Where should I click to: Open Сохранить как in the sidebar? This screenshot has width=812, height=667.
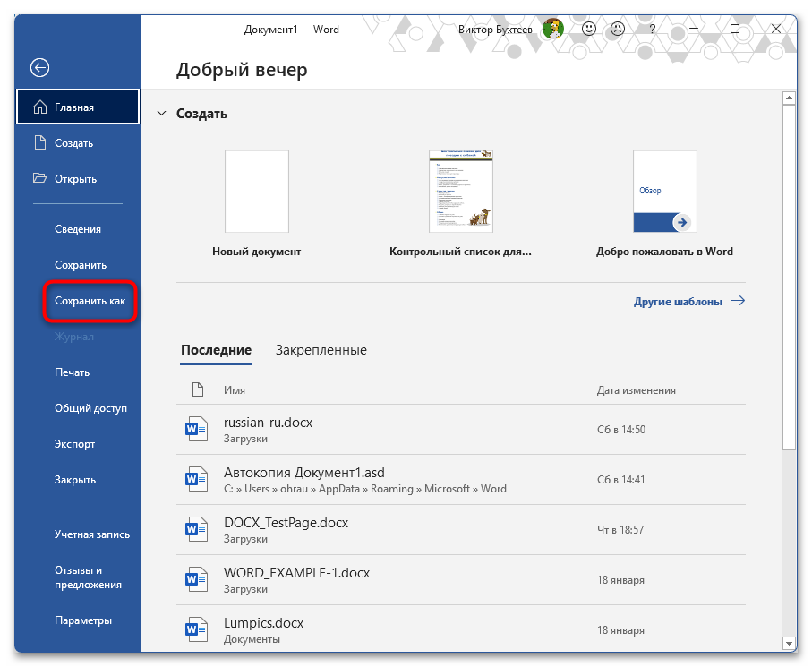[90, 301]
